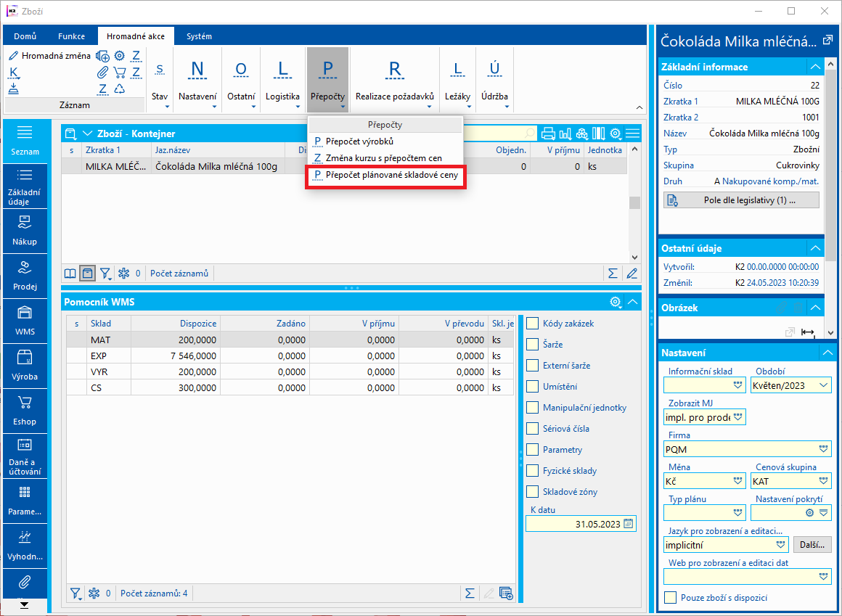Screen dimensions: 842x616
Task: Open Seznam in left sidebar
Action: 25,141
